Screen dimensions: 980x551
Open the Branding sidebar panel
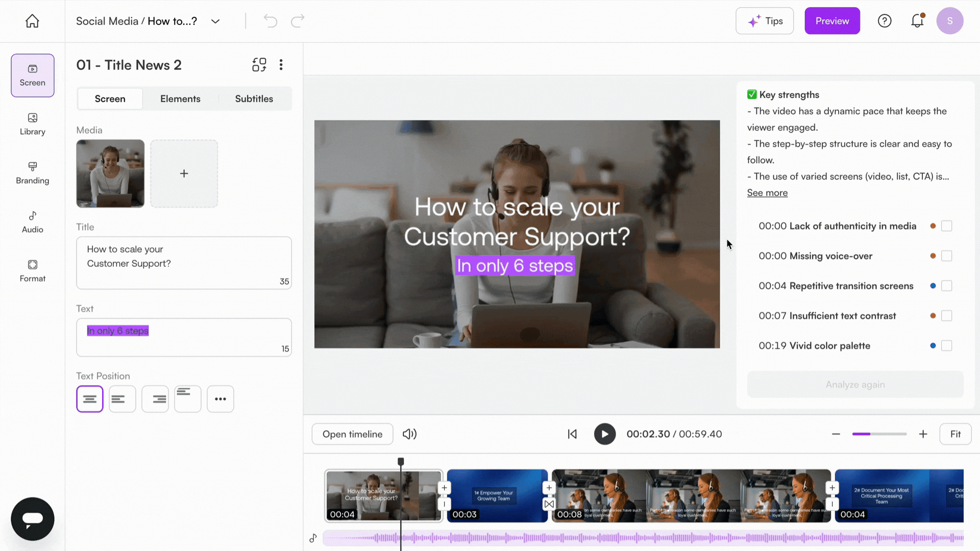(x=32, y=173)
